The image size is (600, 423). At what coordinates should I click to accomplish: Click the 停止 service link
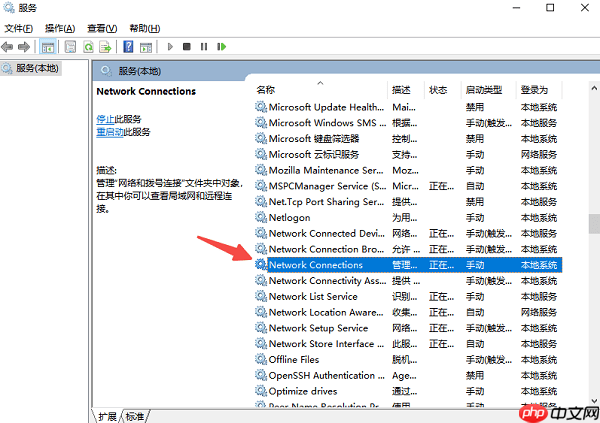tap(105, 119)
